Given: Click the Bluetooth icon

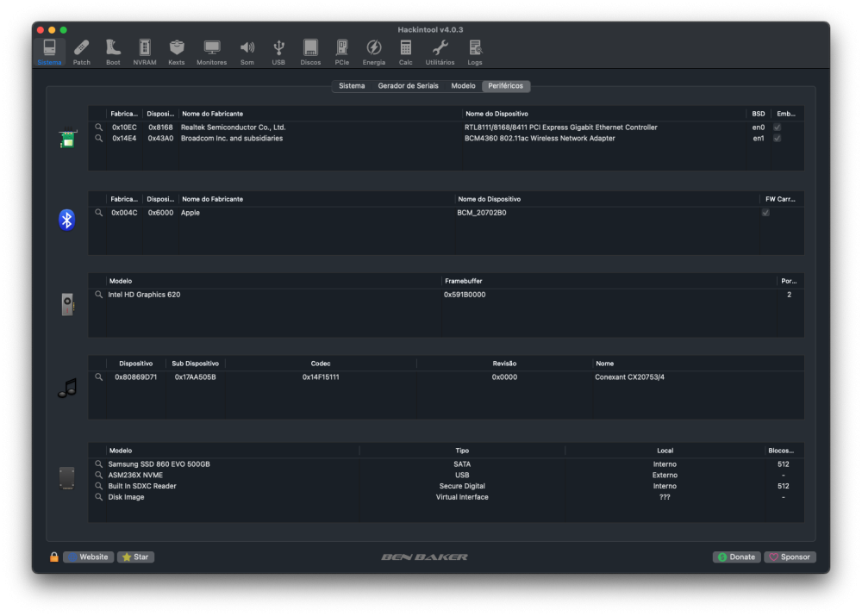Looking at the screenshot, I should pos(67,221).
